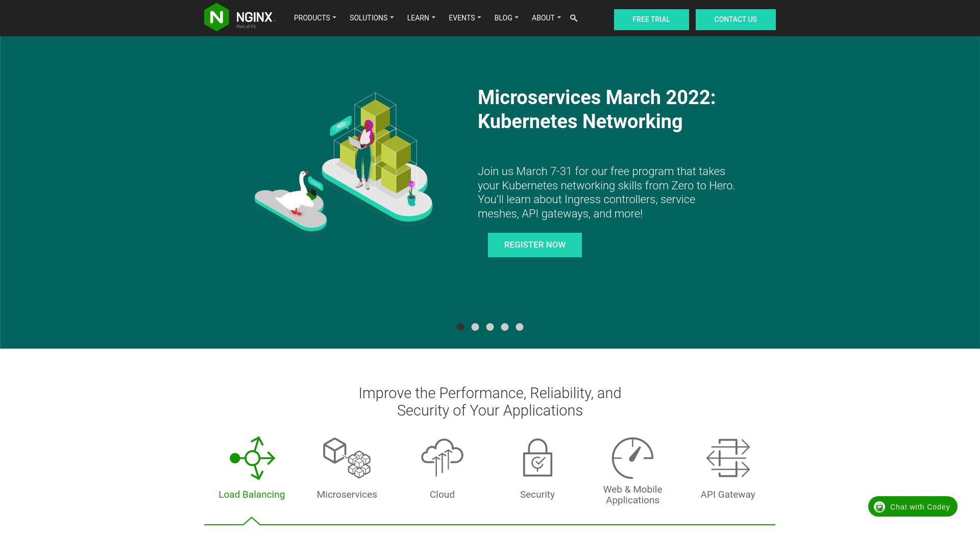Select the API Gateway arrows icon

pos(728,458)
